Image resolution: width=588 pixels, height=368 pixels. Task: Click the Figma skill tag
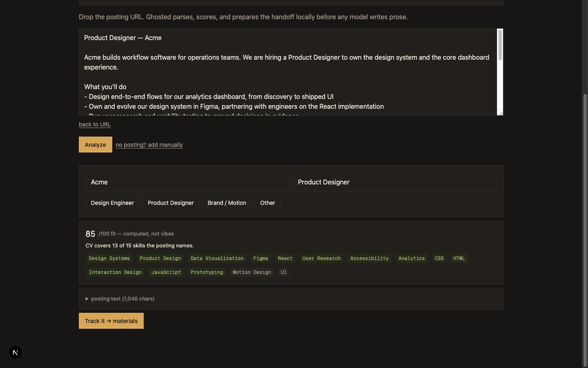261,258
